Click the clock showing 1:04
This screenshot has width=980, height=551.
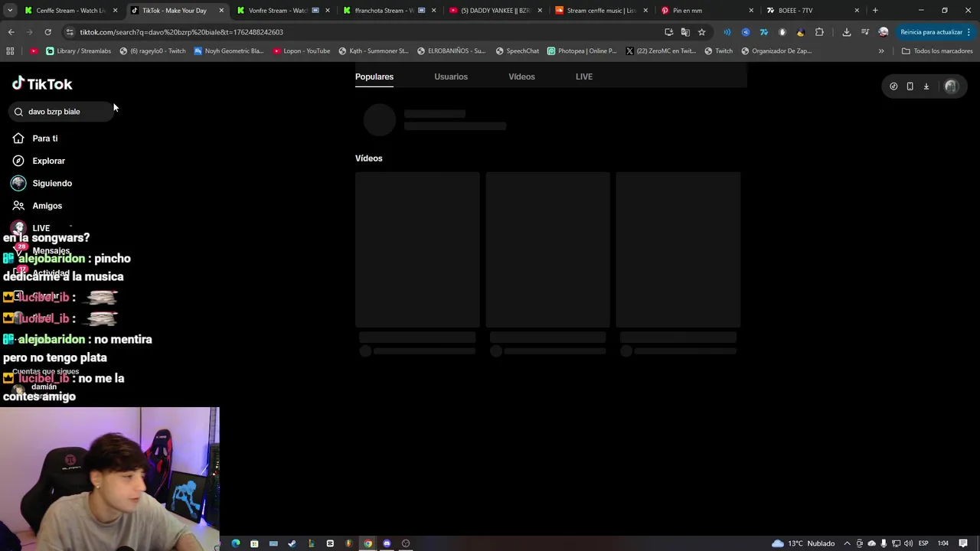tap(943, 543)
